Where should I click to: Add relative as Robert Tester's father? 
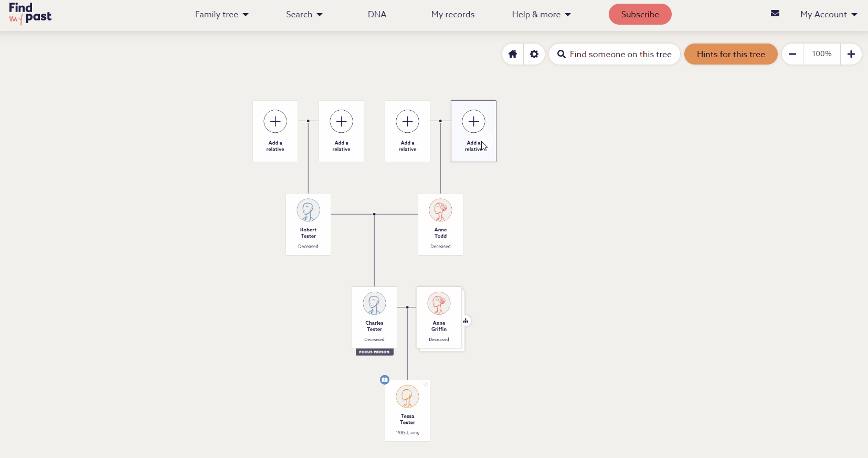(x=275, y=131)
